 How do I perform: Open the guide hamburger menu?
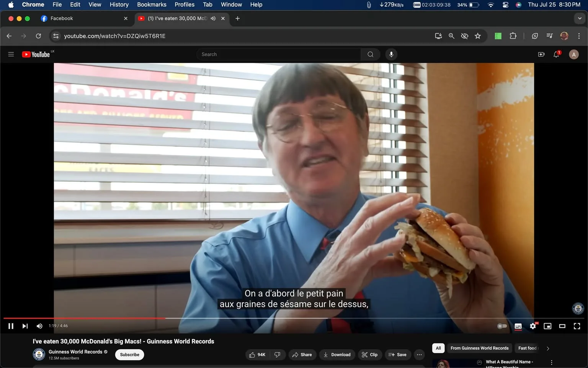[x=11, y=54]
